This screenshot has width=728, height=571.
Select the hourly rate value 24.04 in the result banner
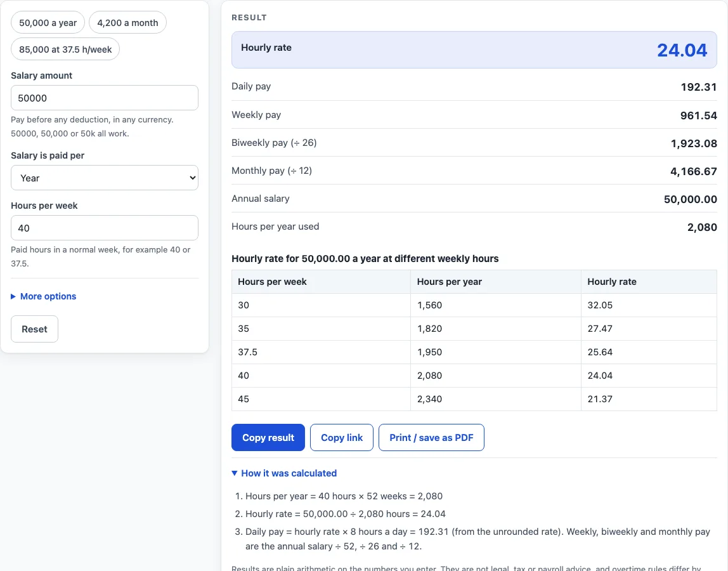click(x=682, y=50)
